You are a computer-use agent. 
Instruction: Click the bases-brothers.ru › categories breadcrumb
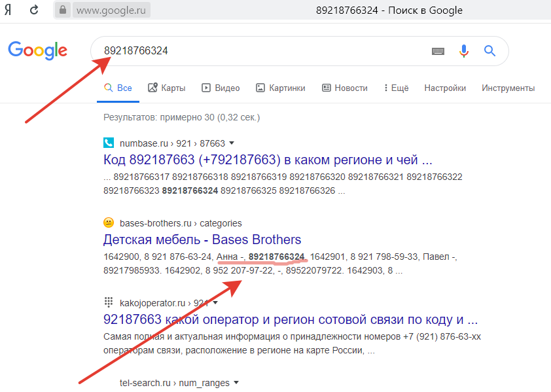(181, 223)
